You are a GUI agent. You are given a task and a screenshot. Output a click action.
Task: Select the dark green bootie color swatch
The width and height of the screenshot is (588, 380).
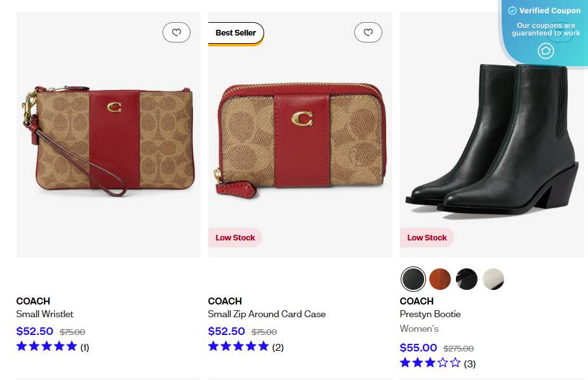pyautogui.click(x=413, y=279)
